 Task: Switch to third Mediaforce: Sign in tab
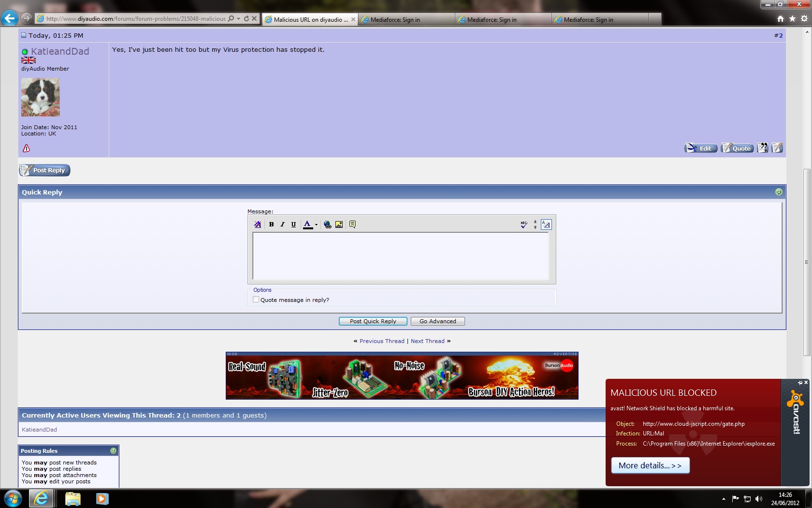point(600,19)
